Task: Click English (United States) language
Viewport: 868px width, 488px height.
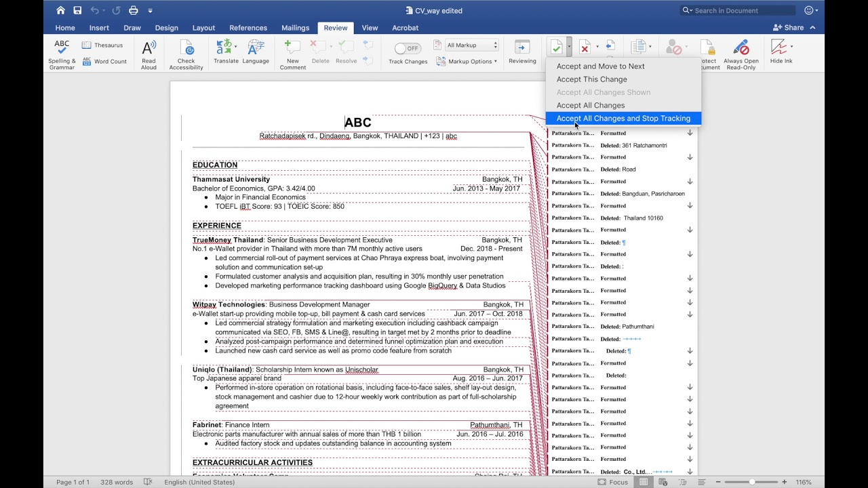Action: tap(199, 482)
